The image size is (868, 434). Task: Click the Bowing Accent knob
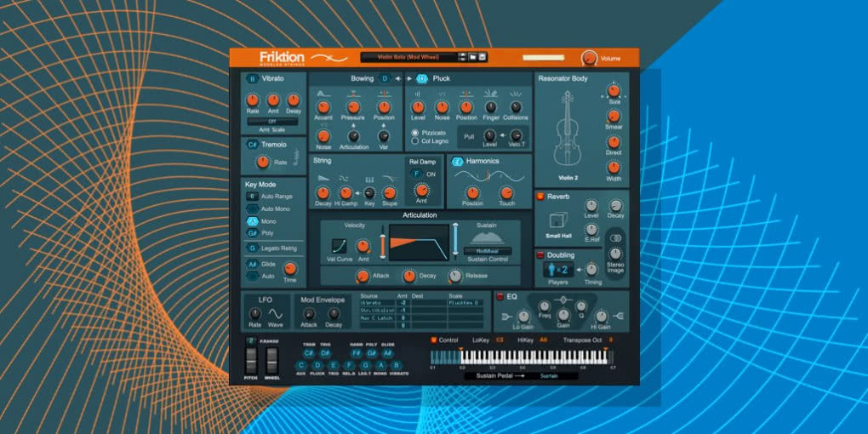323,107
